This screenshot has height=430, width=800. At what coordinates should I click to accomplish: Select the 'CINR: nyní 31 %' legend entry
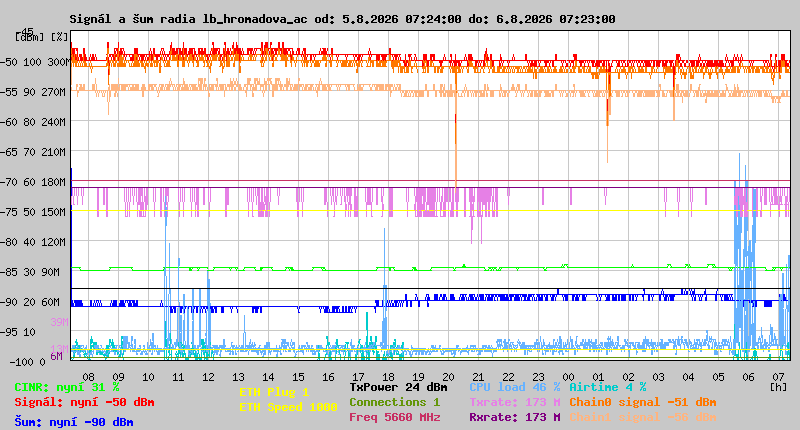coord(67,388)
